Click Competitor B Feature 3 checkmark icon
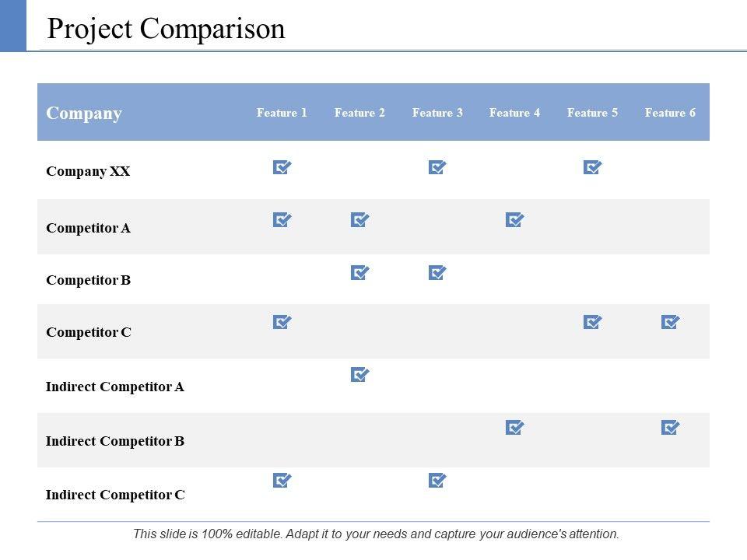 click(437, 273)
